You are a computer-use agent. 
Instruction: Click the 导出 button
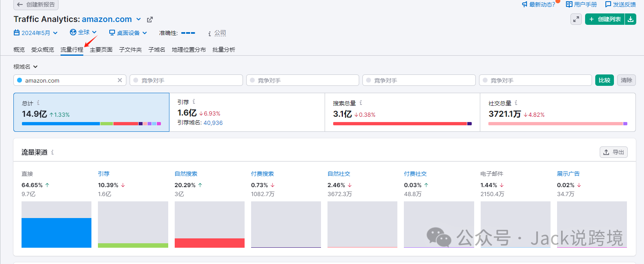[x=614, y=152]
